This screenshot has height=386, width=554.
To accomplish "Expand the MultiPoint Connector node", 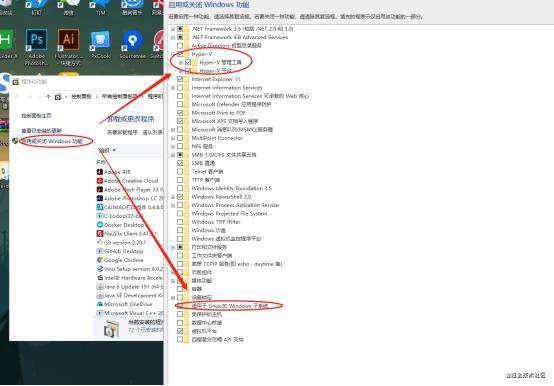I will (173, 138).
